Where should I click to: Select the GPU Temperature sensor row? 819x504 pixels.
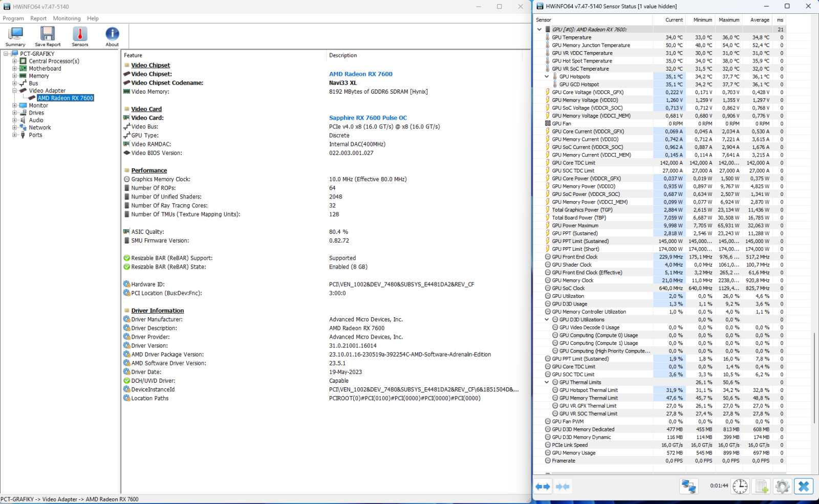click(x=660, y=37)
